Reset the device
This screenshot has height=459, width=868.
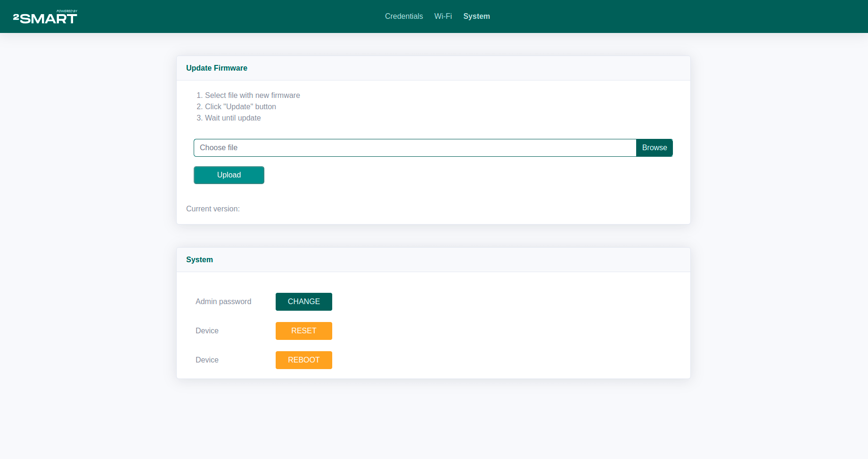pyautogui.click(x=304, y=331)
